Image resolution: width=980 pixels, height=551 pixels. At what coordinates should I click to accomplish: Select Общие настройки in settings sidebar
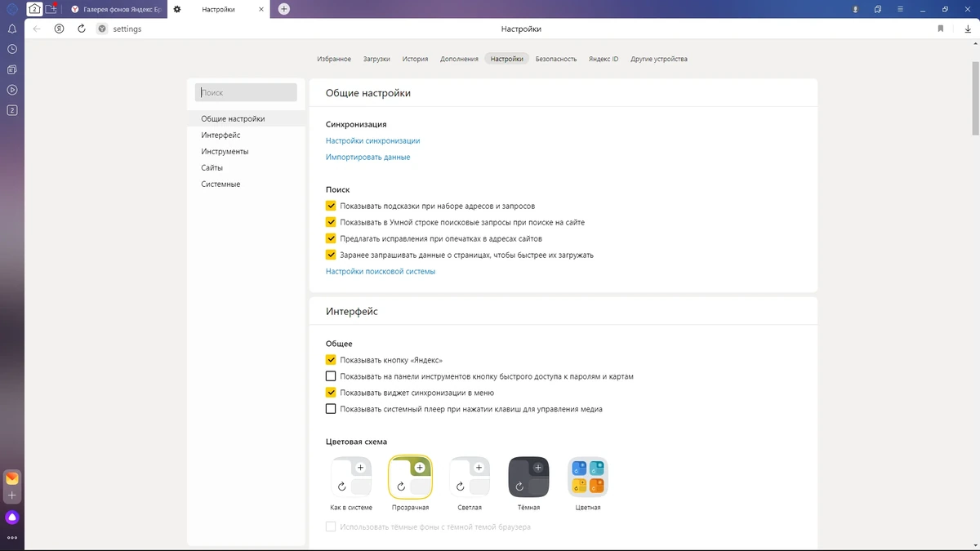point(246,119)
